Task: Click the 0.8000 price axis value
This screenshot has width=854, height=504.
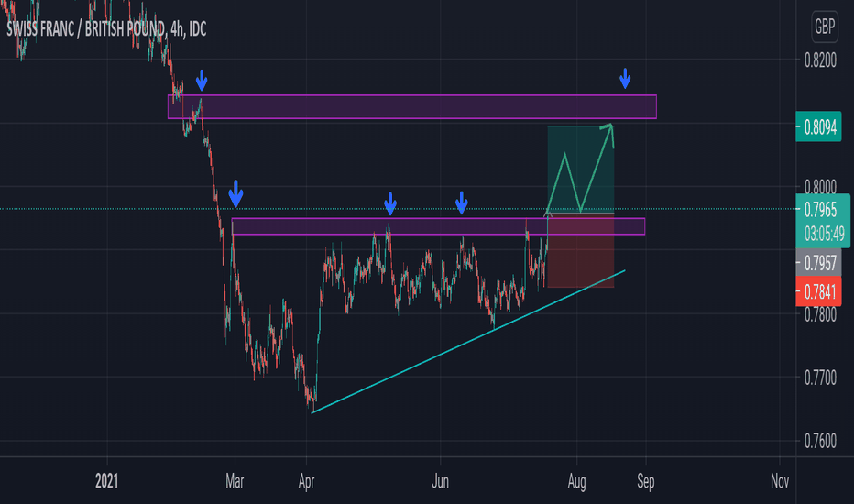Action: point(820,186)
